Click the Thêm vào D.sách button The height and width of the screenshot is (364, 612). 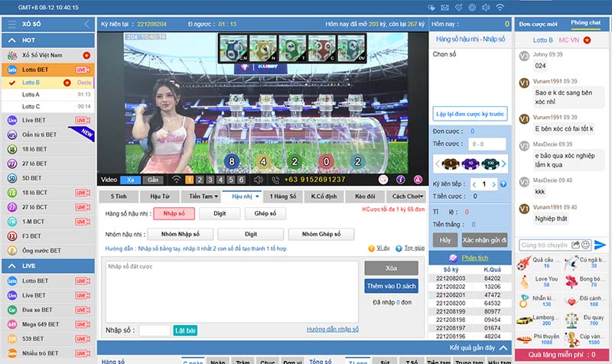390,285
